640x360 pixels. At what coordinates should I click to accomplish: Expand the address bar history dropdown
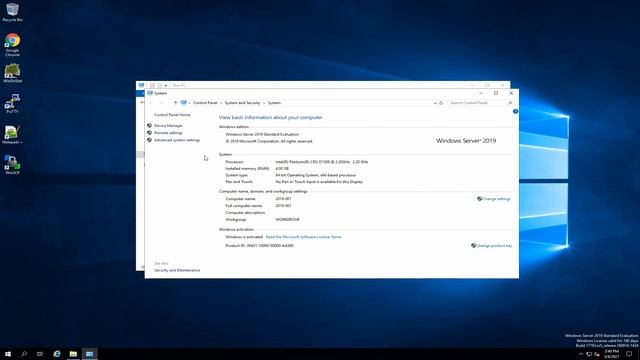435,103
